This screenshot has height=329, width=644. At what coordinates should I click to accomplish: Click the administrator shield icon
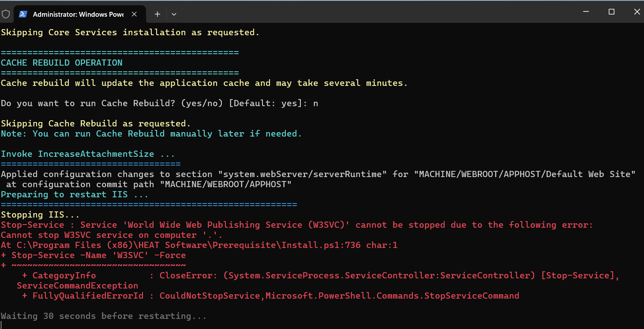(x=6, y=14)
